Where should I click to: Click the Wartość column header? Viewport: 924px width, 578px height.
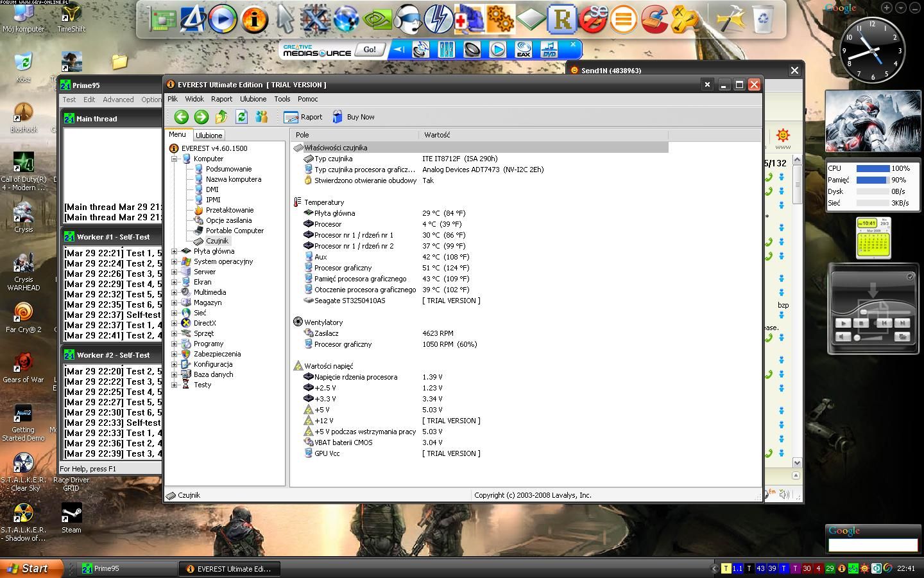click(x=543, y=135)
